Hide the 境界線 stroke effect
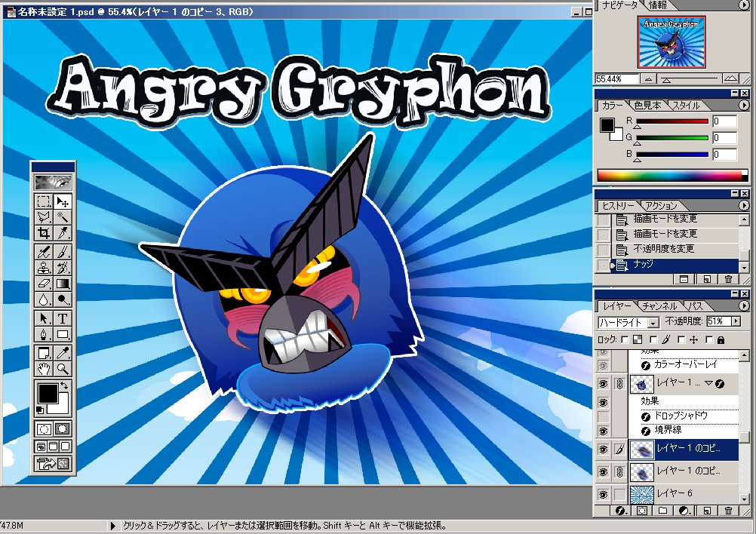 point(603,431)
